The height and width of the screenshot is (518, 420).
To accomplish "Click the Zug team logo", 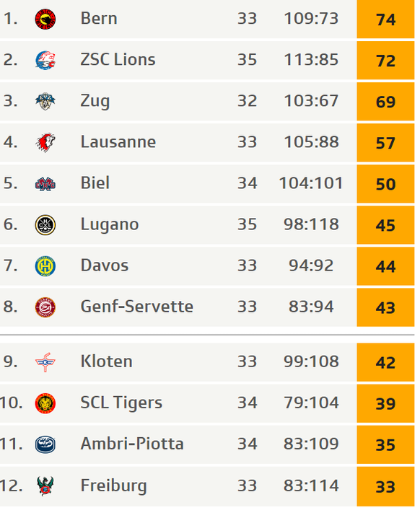I will [x=45, y=102].
